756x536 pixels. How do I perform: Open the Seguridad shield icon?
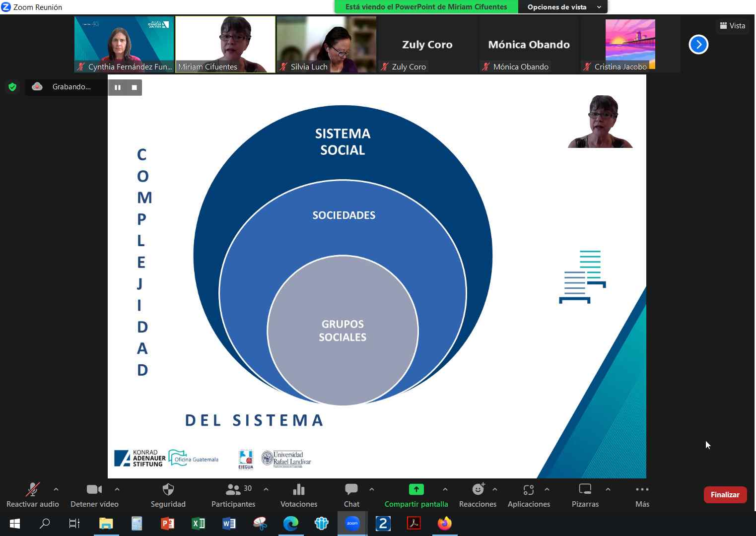[168, 490]
